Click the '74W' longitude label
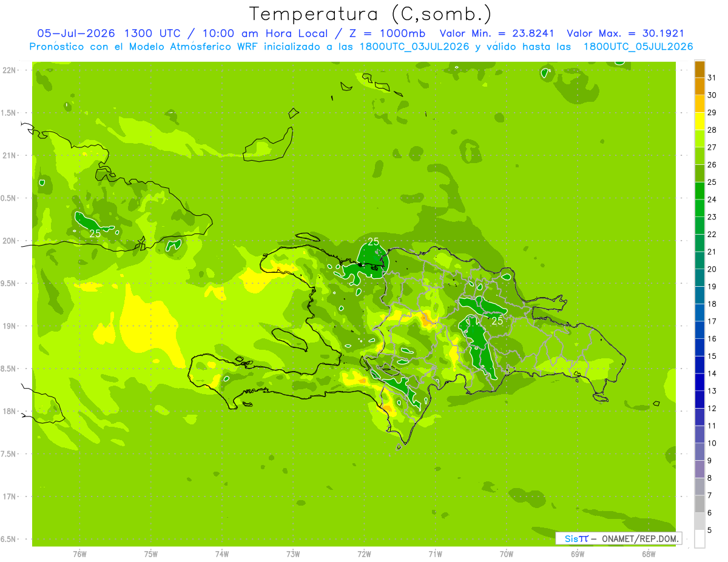The width and height of the screenshot is (728, 562). click(x=222, y=554)
